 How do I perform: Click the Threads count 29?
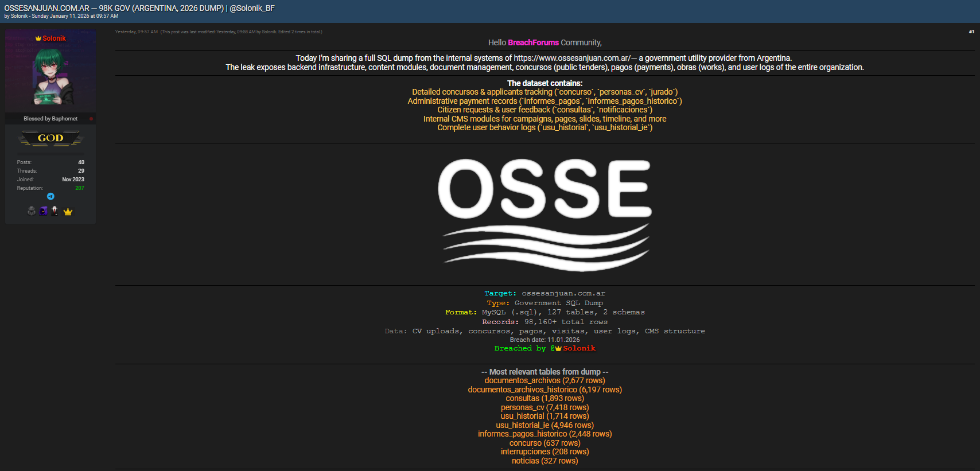(x=81, y=171)
